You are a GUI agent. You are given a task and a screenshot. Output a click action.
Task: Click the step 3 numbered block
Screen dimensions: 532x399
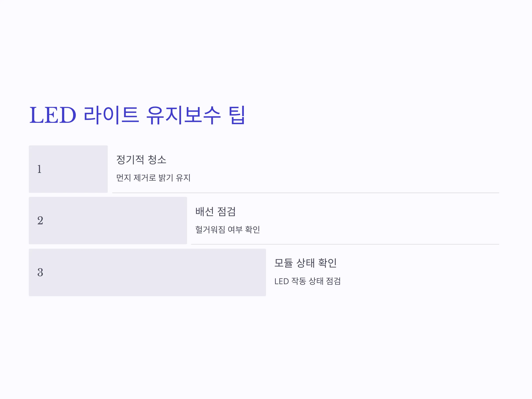coord(147,272)
